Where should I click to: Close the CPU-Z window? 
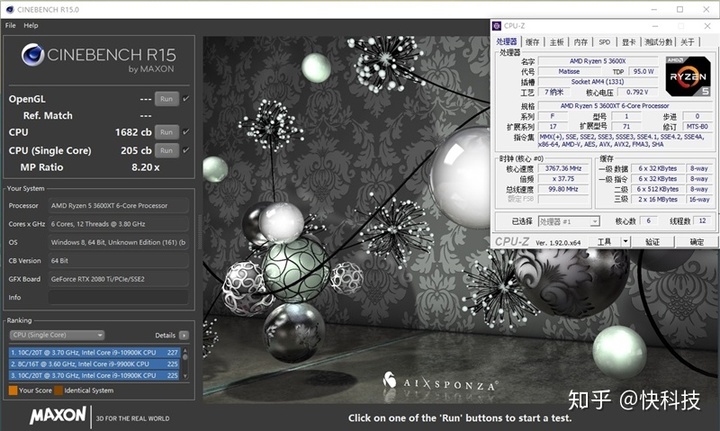click(x=707, y=26)
